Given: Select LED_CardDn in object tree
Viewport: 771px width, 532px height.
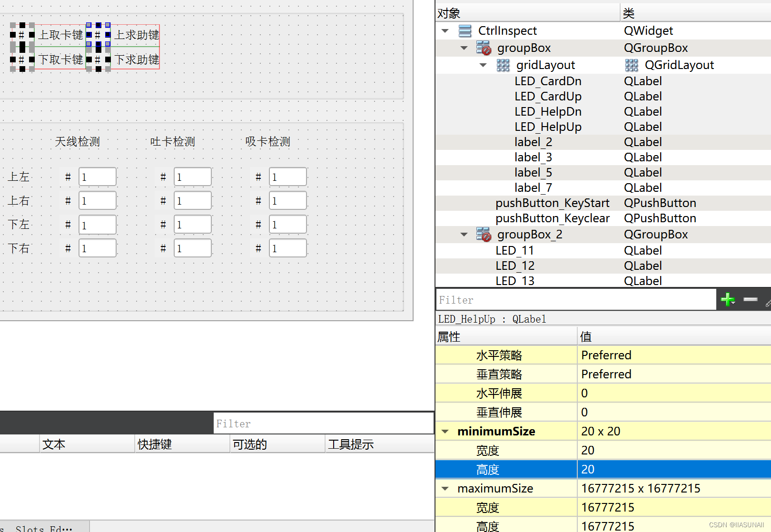Looking at the screenshot, I should click(x=548, y=81).
